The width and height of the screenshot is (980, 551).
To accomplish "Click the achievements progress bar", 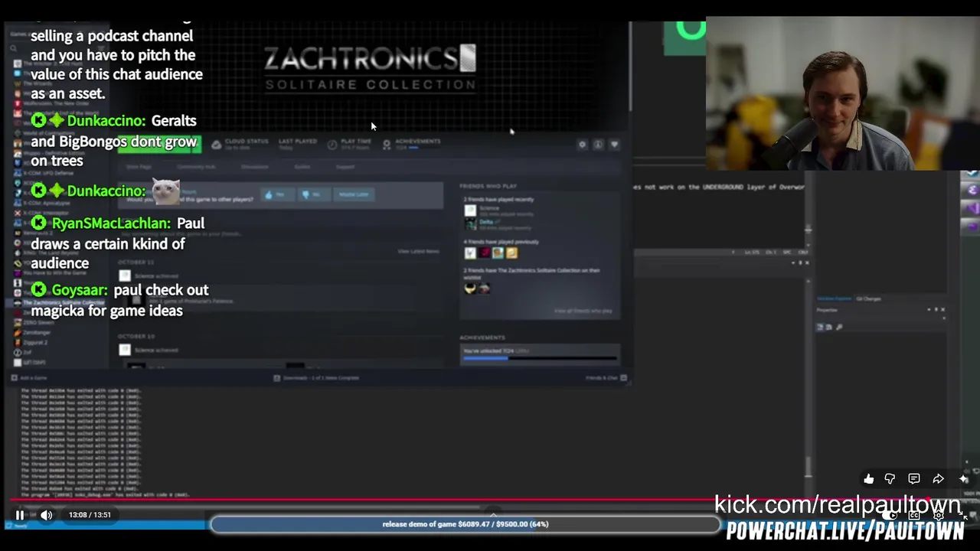I will click(x=540, y=358).
